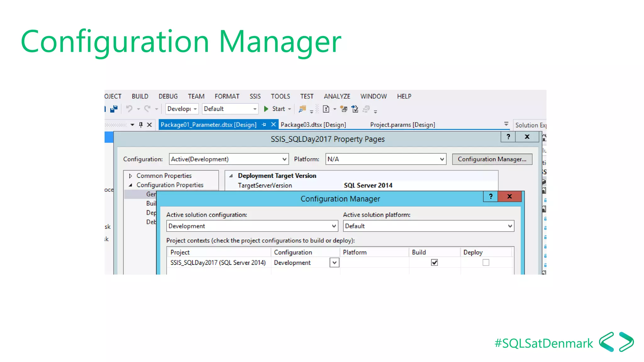
Task: Pin the left tool window with pushpin icon
Action: click(141, 125)
